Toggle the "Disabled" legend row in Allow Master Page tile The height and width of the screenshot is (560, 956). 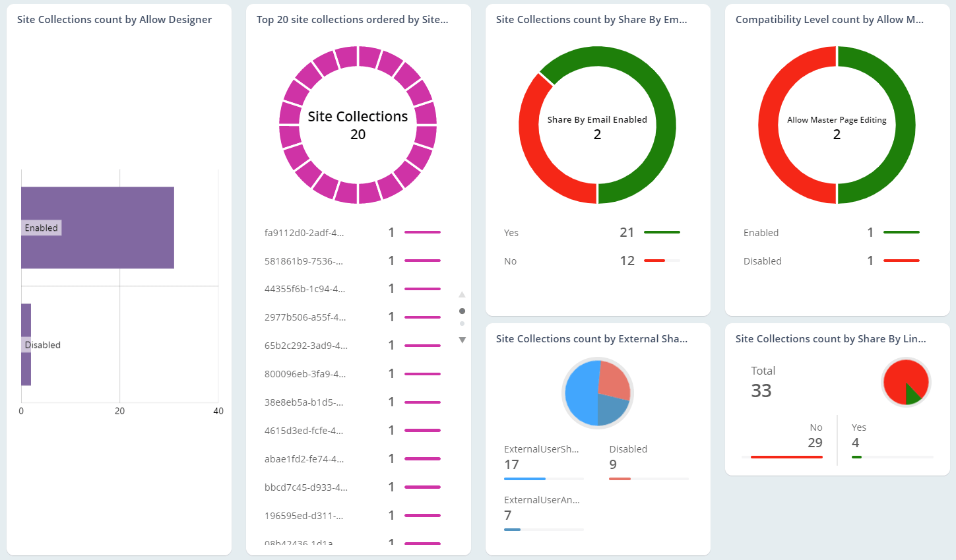pos(762,261)
